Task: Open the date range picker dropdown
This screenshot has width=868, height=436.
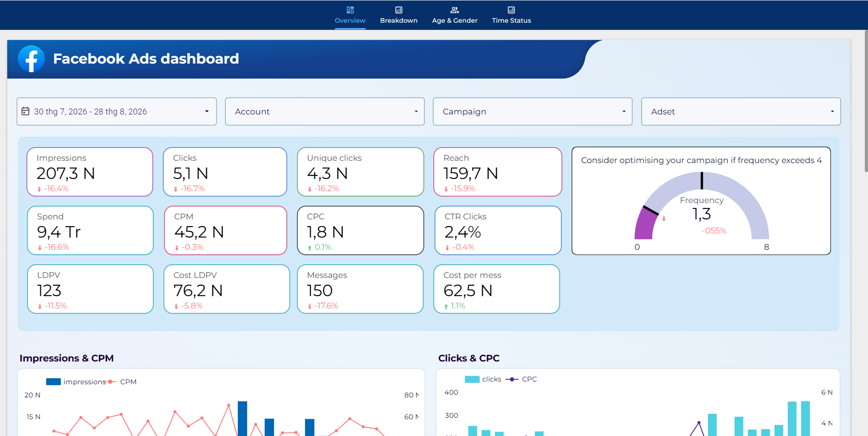Action: click(117, 111)
